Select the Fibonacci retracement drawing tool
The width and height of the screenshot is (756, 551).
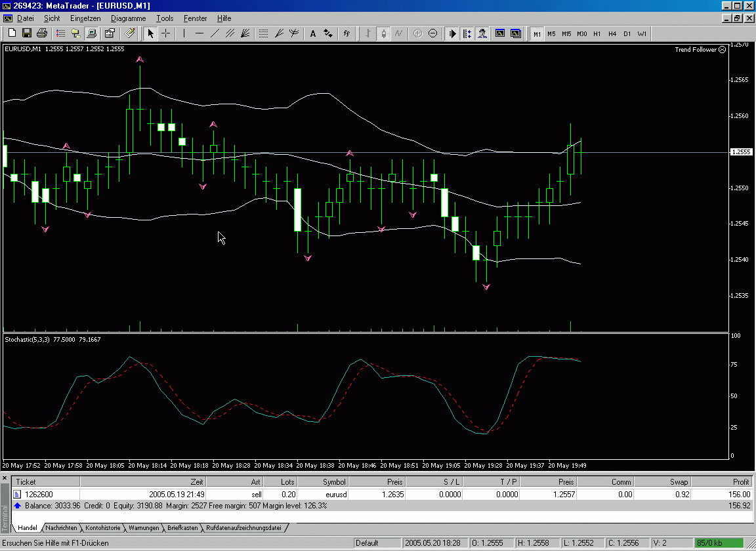coord(263,33)
